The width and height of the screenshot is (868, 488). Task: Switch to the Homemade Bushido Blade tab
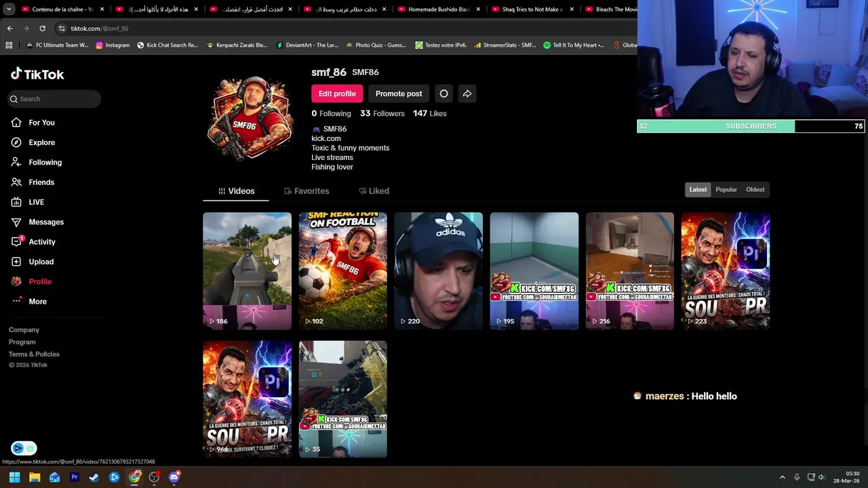pos(439,9)
